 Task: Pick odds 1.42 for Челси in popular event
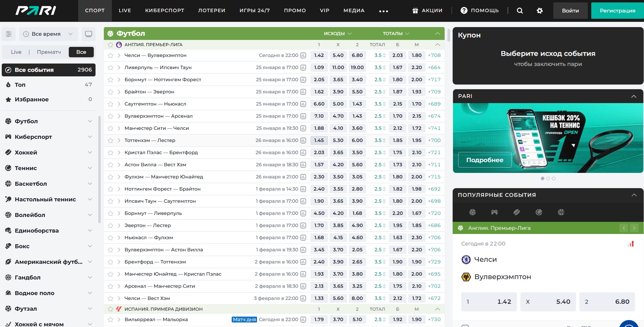point(489,302)
